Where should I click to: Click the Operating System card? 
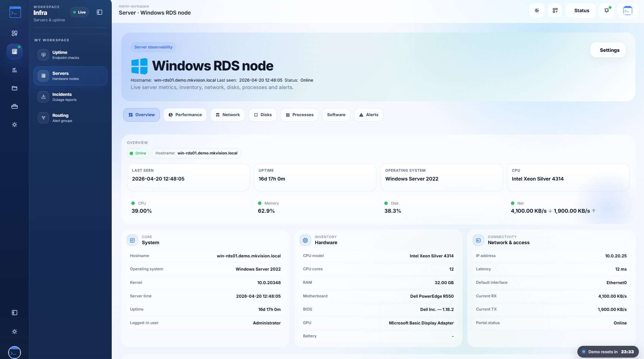point(442,177)
